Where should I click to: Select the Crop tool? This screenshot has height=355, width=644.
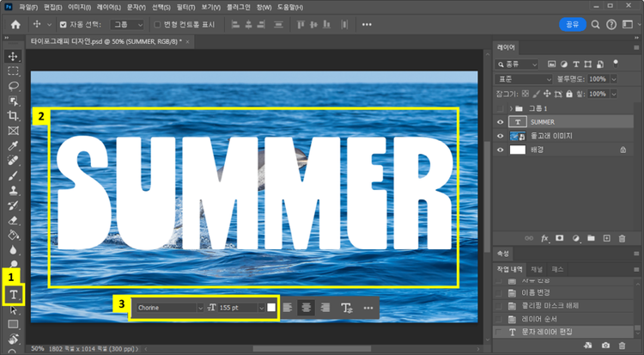(13, 116)
